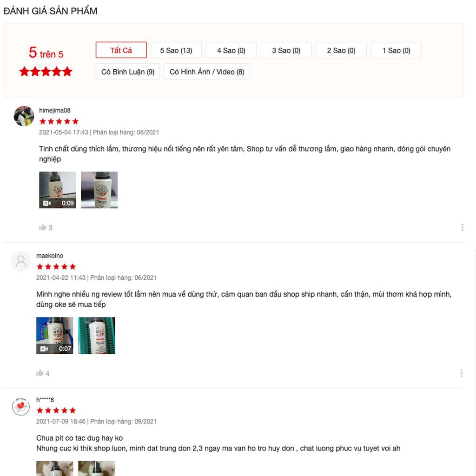Filter reviews by 4 Sao (0)
476x476 pixels.
(x=231, y=50)
